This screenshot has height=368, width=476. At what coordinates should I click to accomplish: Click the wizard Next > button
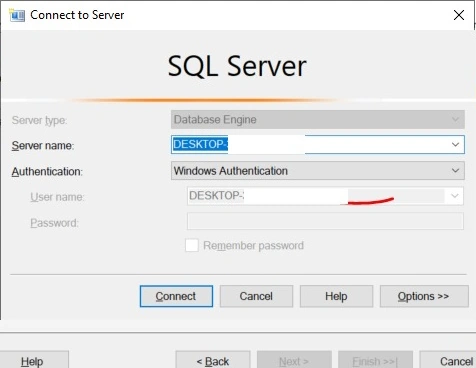tap(294, 360)
